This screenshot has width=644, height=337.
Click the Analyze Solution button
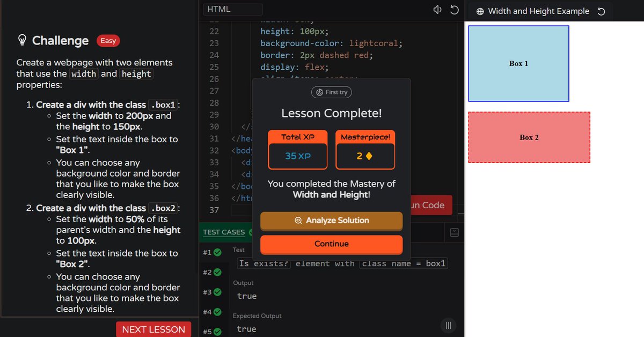pyautogui.click(x=331, y=221)
